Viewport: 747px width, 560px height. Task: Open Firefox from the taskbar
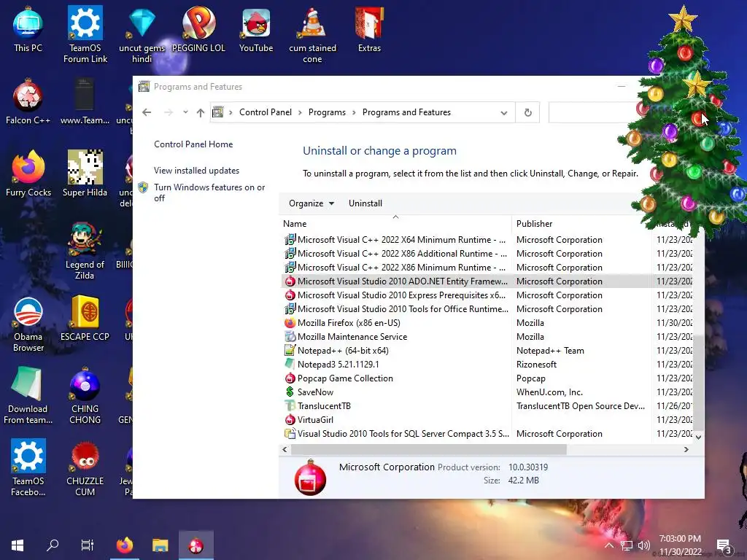(125, 545)
